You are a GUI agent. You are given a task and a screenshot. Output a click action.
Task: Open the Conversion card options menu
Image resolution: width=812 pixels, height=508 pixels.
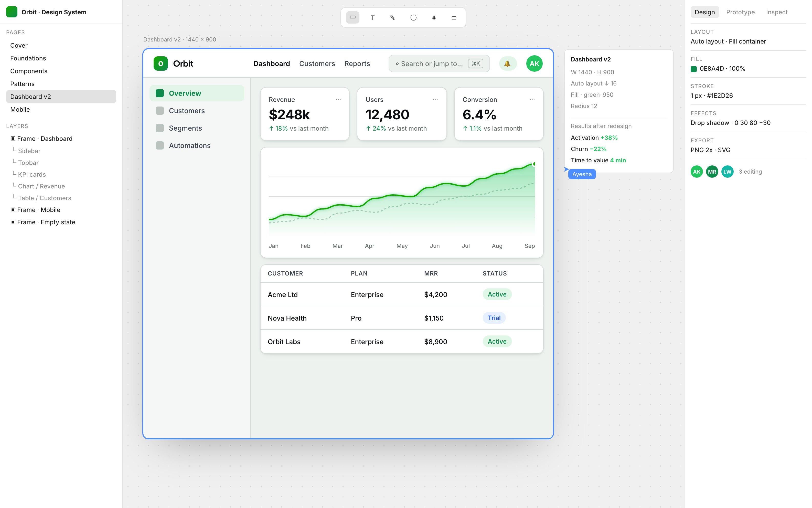click(x=532, y=99)
